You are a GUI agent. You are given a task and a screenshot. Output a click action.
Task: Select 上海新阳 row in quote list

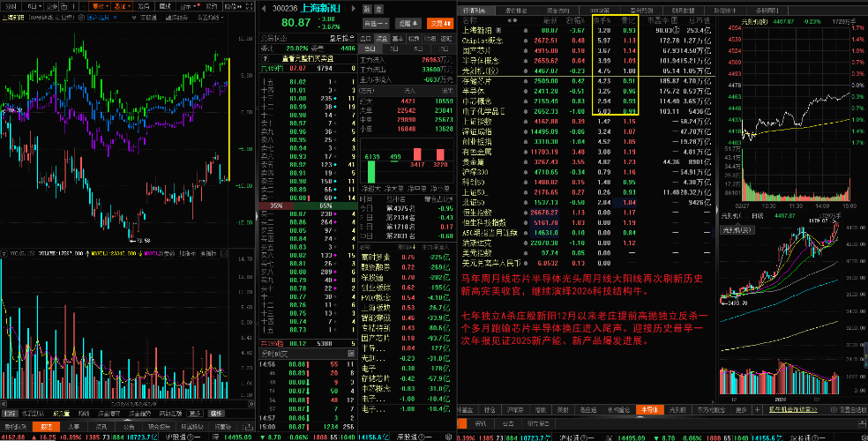(x=587, y=31)
